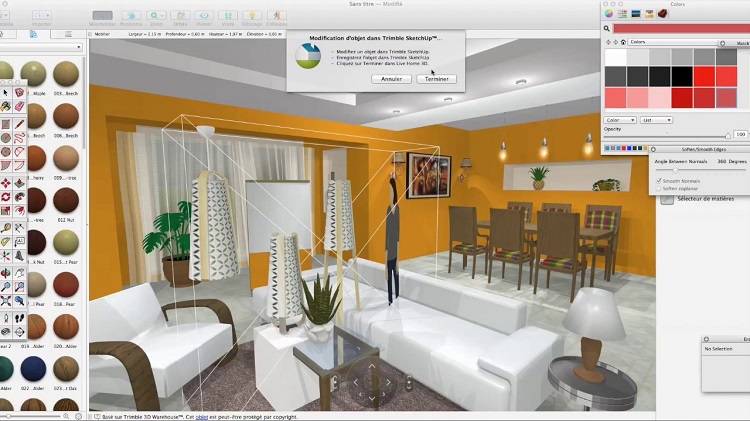750x421 pixels.
Task: Expand the material category dropdown
Action: 41,47
